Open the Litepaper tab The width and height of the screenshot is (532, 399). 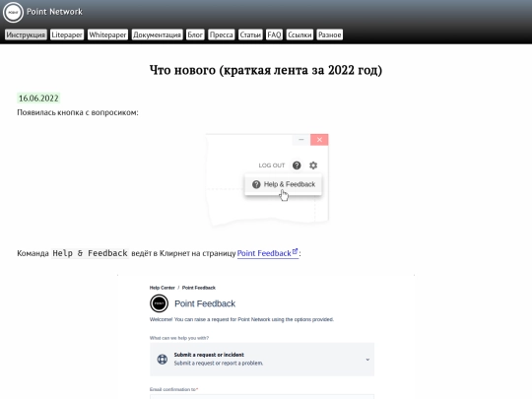(x=67, y=34)
